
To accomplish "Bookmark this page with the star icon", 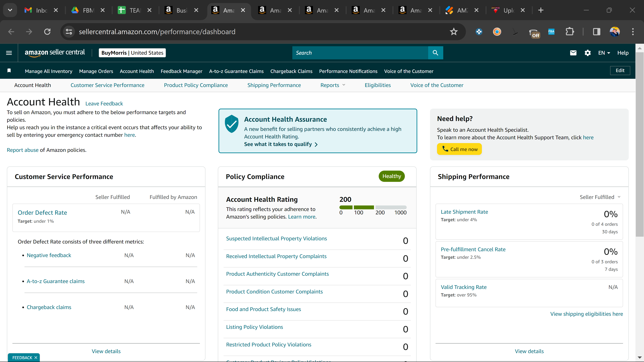I will coord(453,32).
